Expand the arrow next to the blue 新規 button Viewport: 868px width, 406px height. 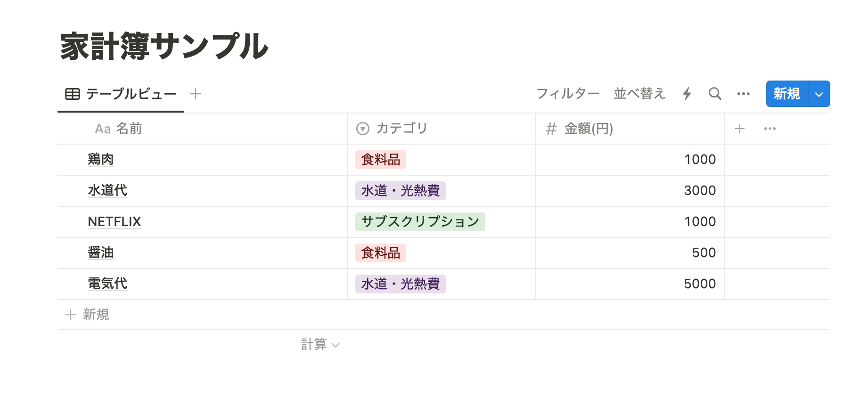(819, 94)
